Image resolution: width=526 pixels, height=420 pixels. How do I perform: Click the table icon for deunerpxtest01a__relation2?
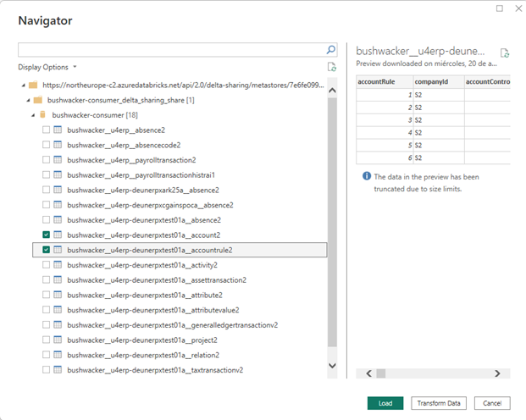[x=58, y=355]
